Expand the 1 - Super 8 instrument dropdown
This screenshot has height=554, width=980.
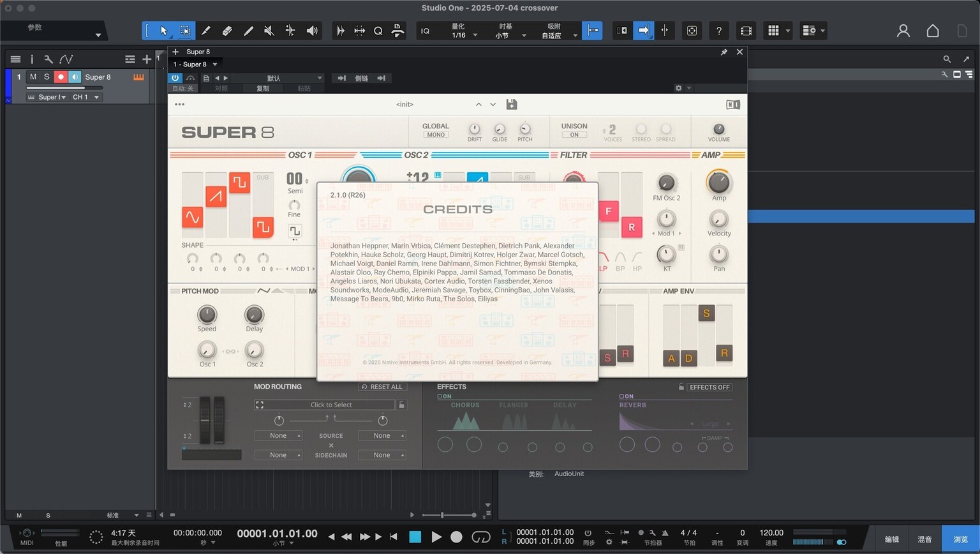pyautogui.click(x=195, y=64)
